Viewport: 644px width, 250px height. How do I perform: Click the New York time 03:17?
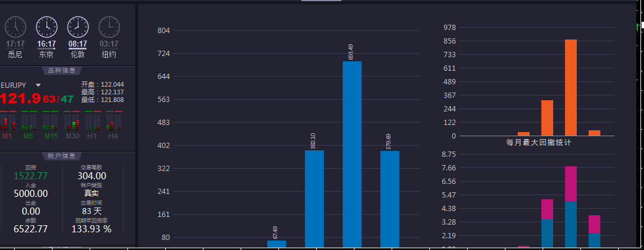(109, 44)
